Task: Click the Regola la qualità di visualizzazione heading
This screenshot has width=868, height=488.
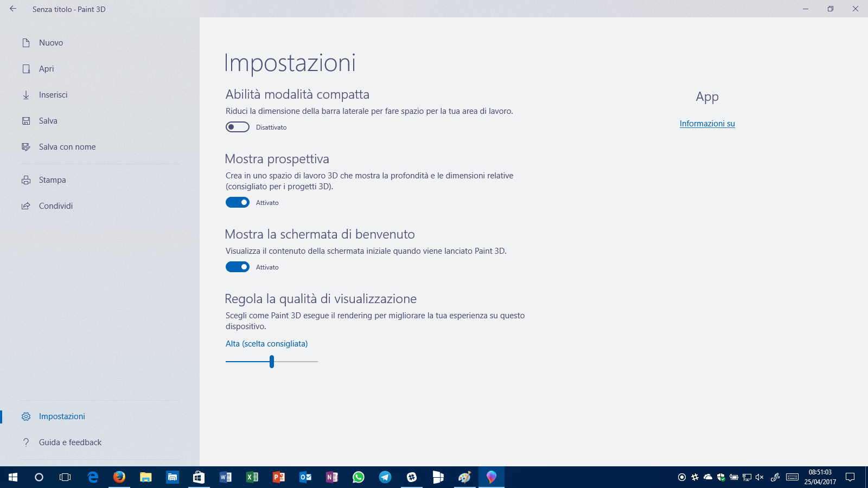Action: point(321,299)
